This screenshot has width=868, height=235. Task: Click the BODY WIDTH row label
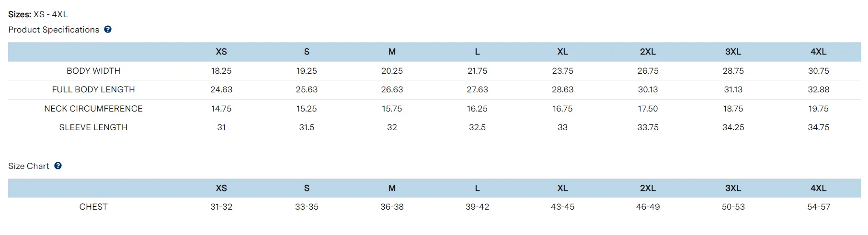coord(93,71)
